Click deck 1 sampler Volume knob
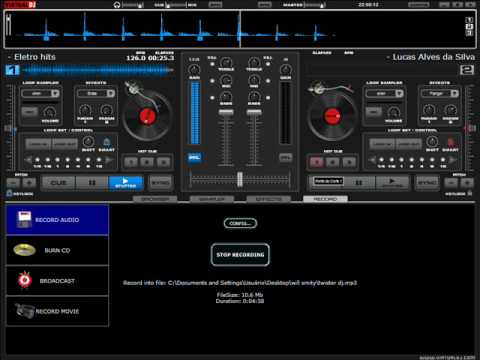Screen dimensions: 480x360 (49, 112)
